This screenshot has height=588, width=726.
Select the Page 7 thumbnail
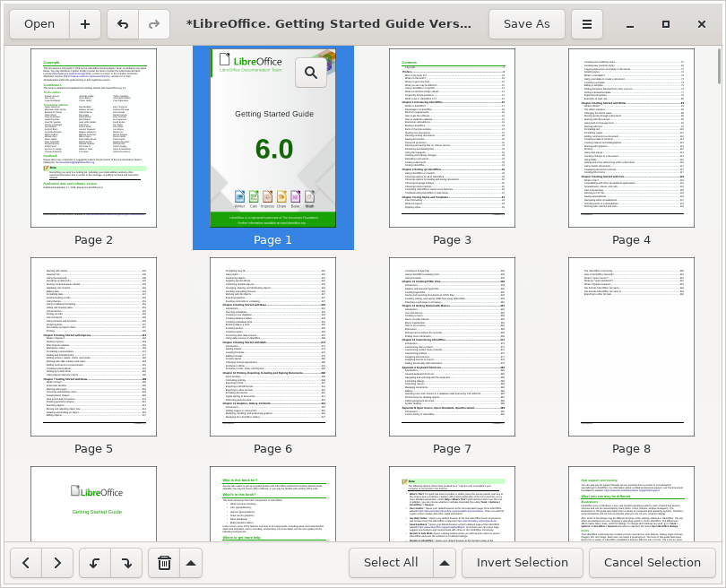tap(452, 347)
